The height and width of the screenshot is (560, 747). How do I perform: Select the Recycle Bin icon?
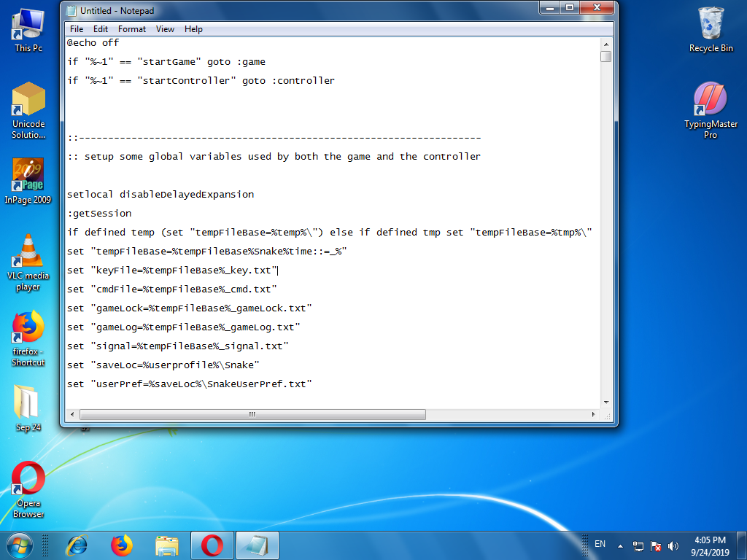click(x=711, y=29)
